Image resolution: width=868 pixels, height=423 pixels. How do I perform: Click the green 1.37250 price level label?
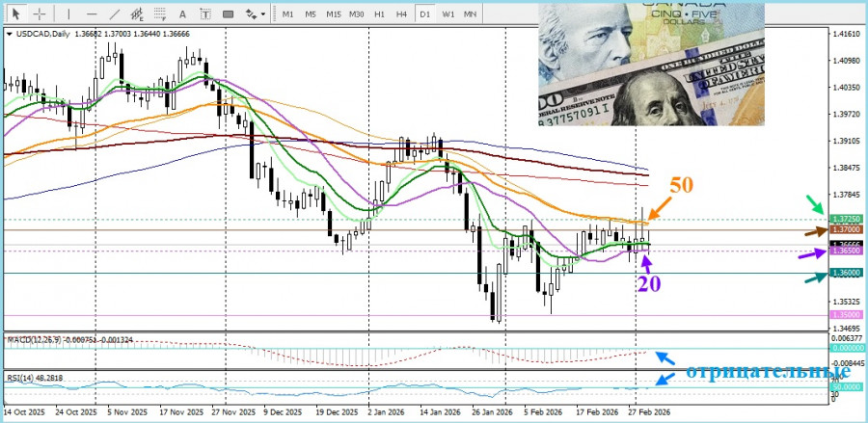[847, 220]
